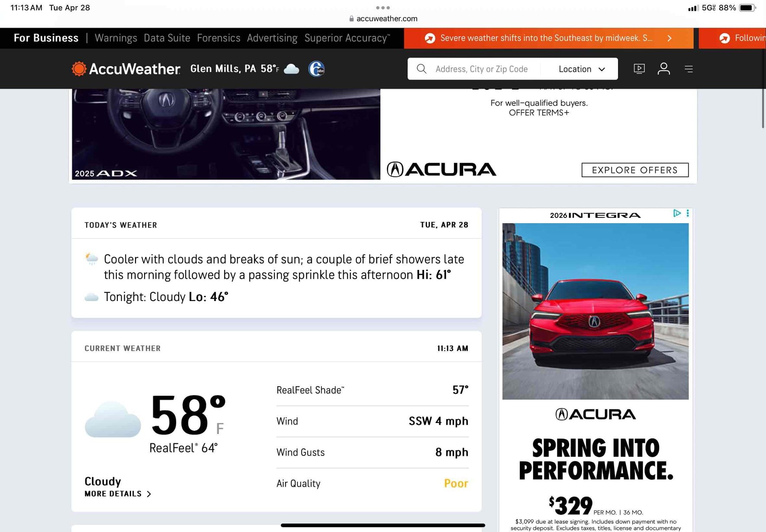766x532 pixels.
Task: Open More Details chevron under Cloudy
Action: [149, 494]
